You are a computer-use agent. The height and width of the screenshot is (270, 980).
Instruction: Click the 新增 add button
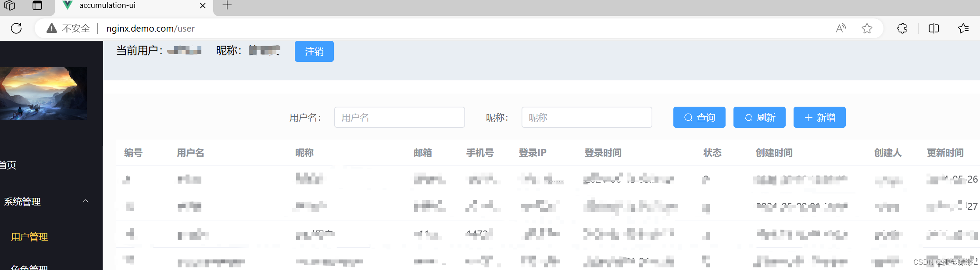(819, 117)
